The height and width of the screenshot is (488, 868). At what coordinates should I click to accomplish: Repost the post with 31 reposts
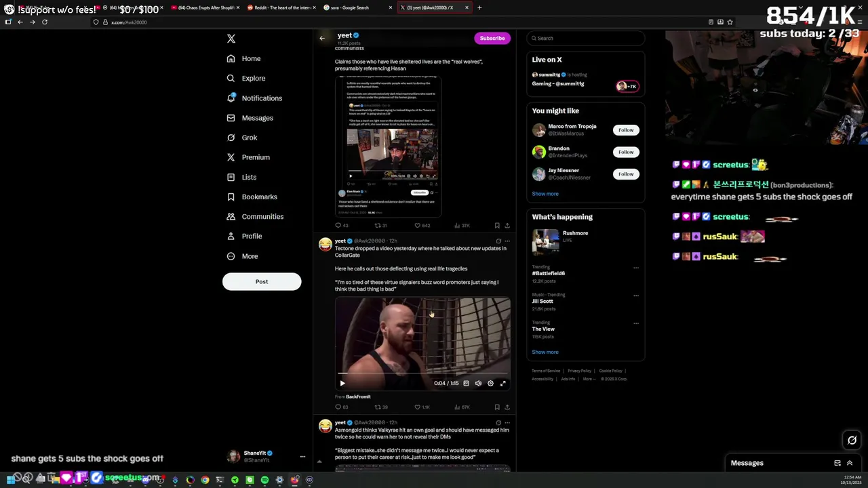point(381,226)
